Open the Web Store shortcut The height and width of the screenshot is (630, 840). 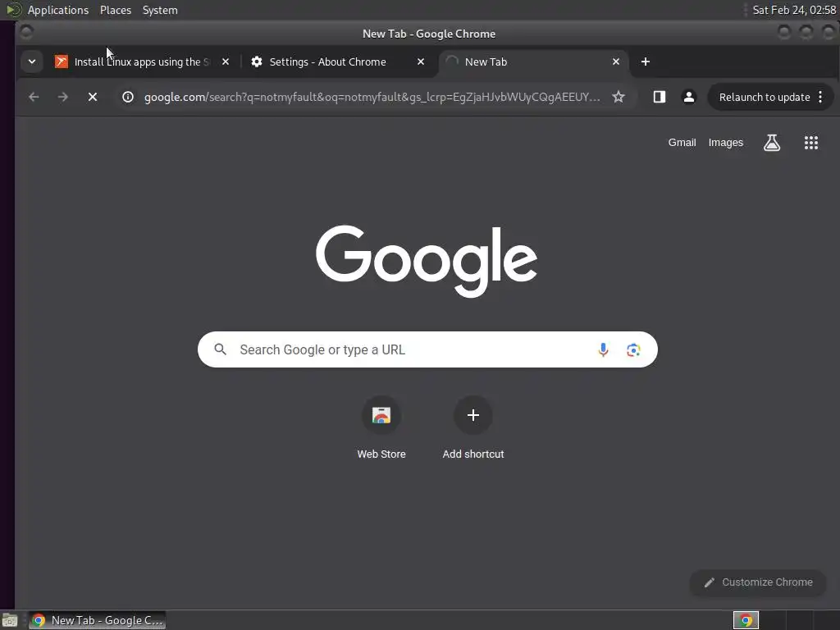click(x=381, y=427)
